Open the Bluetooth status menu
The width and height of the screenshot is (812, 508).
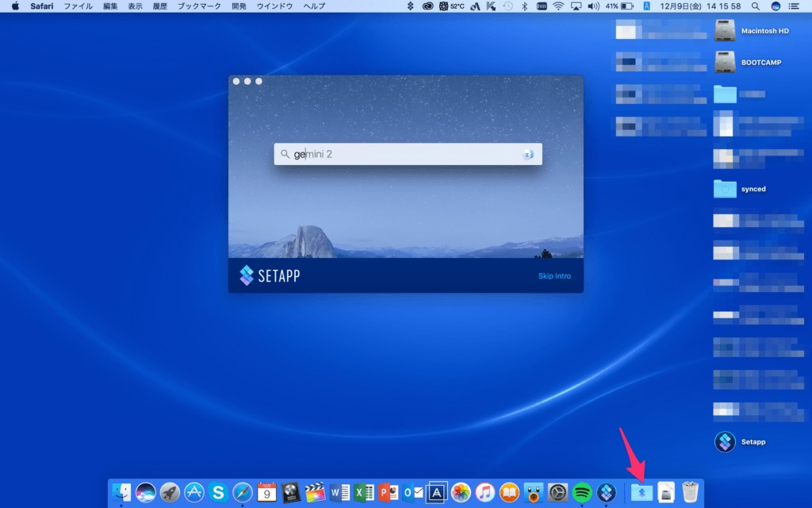click(x=524, y=6)
